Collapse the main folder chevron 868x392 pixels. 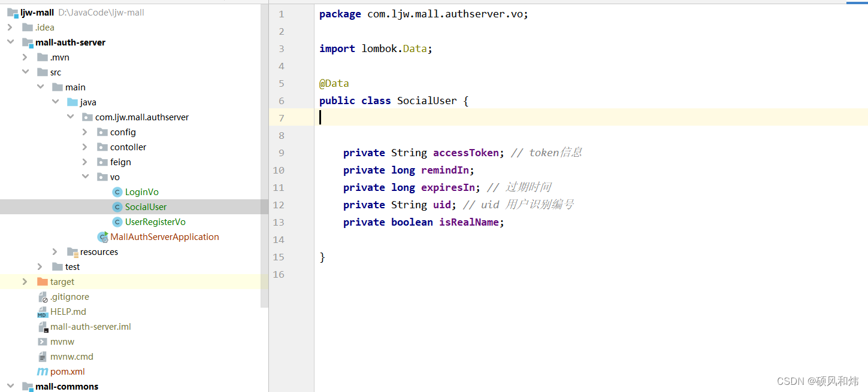[40, 87]
